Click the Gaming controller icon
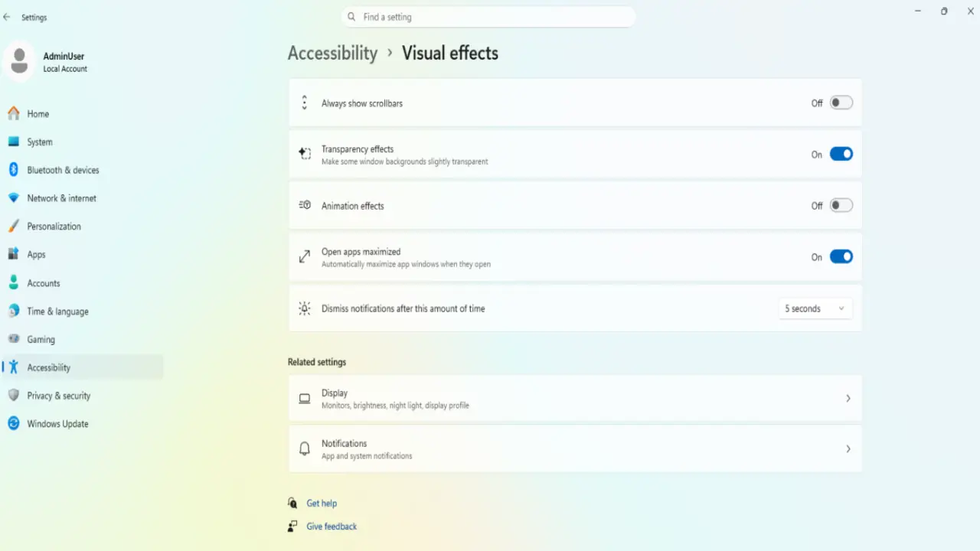The image size is (980, 551). 13,339
